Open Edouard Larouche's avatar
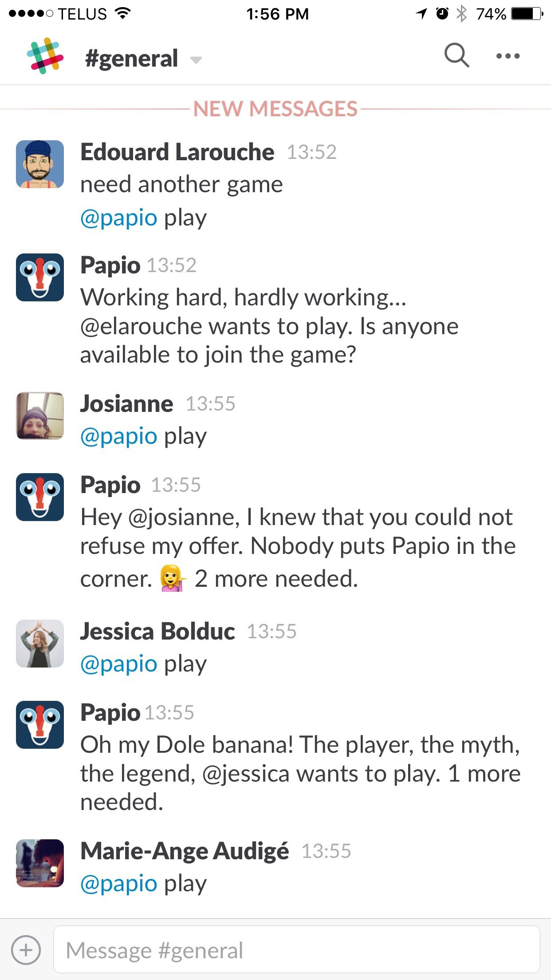 pyautogui.click(x=40, y=164)
